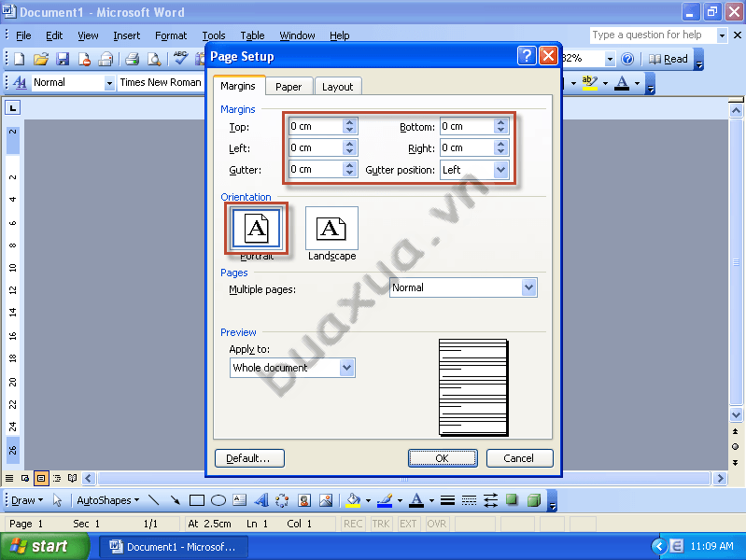Switch to Print Layout View button

[41, 478]
